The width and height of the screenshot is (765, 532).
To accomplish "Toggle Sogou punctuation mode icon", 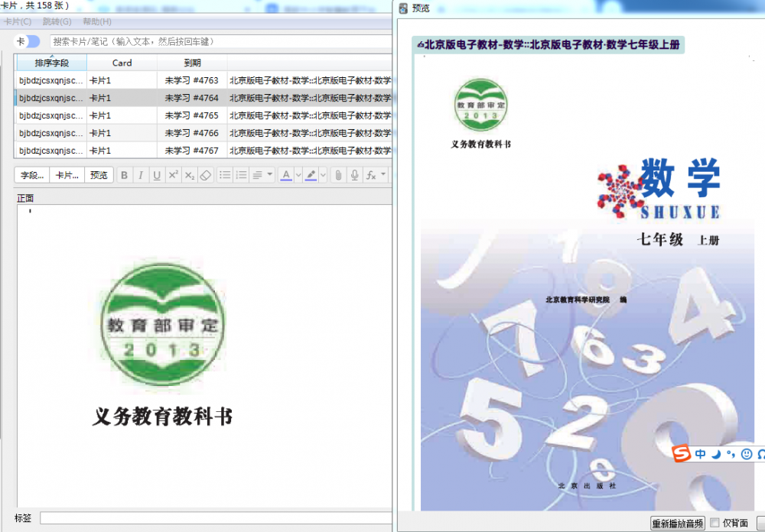I will [731, 454].
